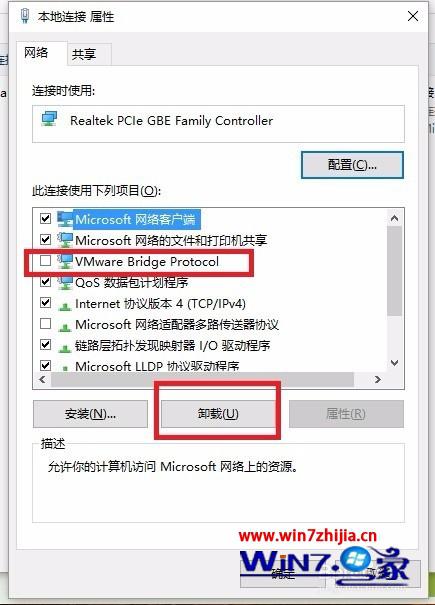Select the 网络 tab
435x605 pixels.
pyautogui.click(x=36, y=52)
